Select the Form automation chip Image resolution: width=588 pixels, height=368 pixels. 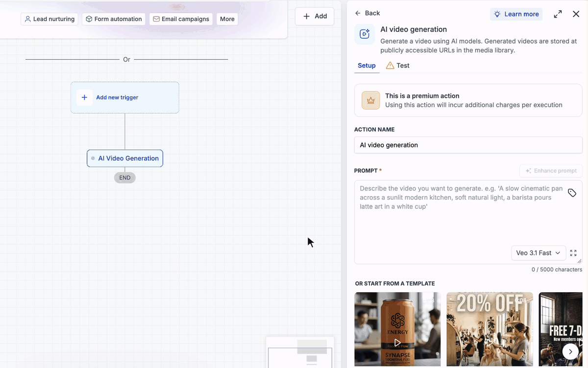[114, 19]
